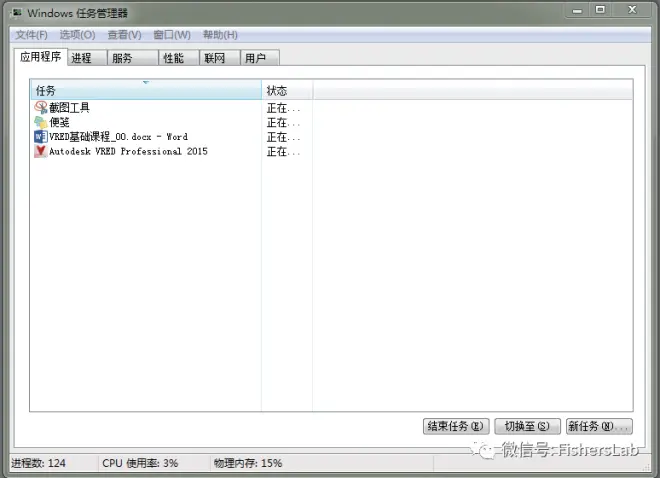This screenshot has height=478, width=660.
Task: Open the 帮助(H) menu
Action: coord(220,35)
